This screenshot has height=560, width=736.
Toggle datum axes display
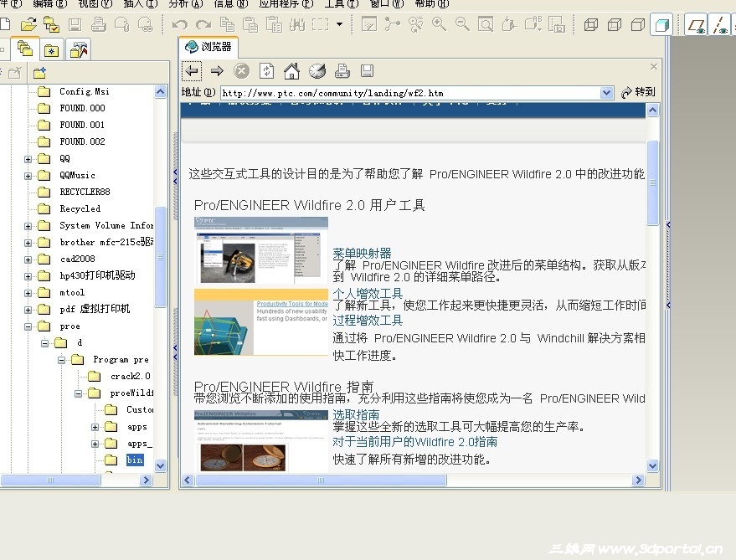tap(720, 24)
